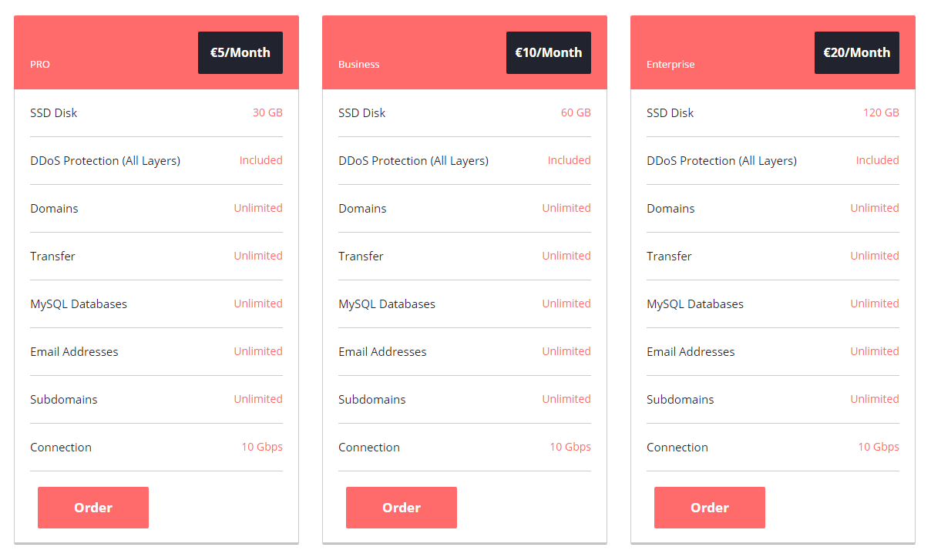
Task: Click the 60 GB SSD Disk value
Action: click(x=576, y=112)
